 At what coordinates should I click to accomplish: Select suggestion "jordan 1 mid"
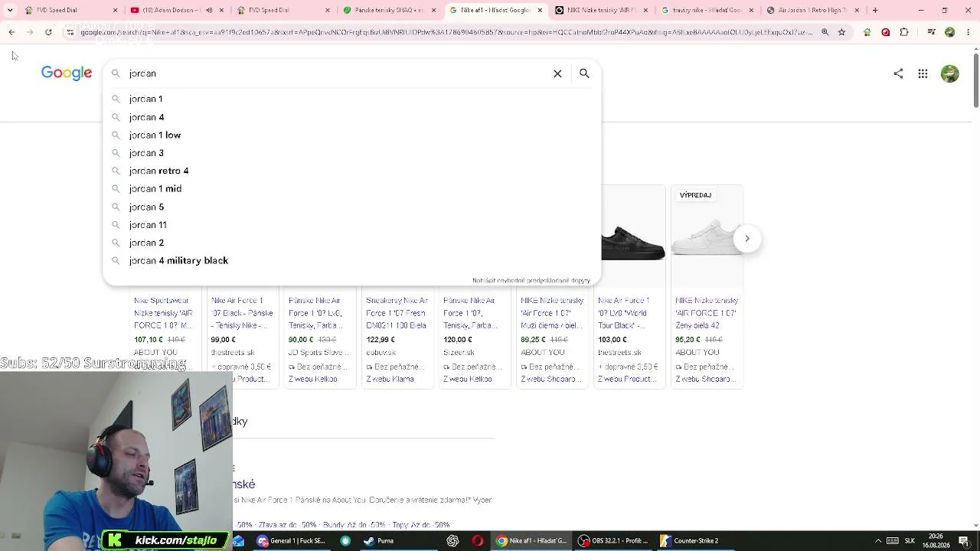tap(352, 188)
